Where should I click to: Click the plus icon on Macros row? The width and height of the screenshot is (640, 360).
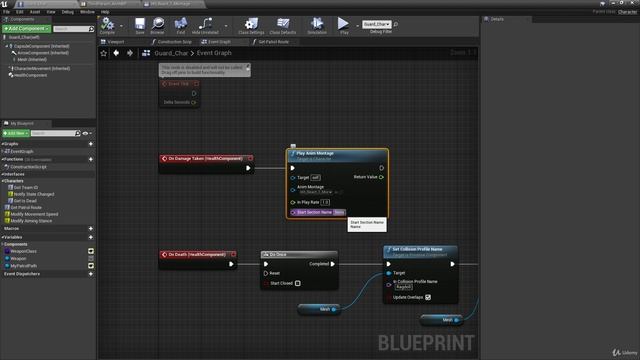point(91,229)
